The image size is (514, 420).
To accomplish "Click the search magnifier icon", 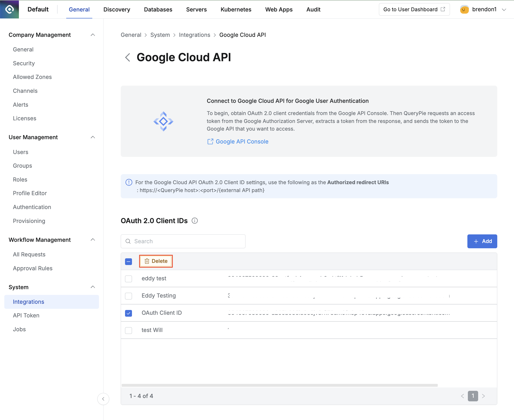I will pyautogui.click(x=128, y=241).
